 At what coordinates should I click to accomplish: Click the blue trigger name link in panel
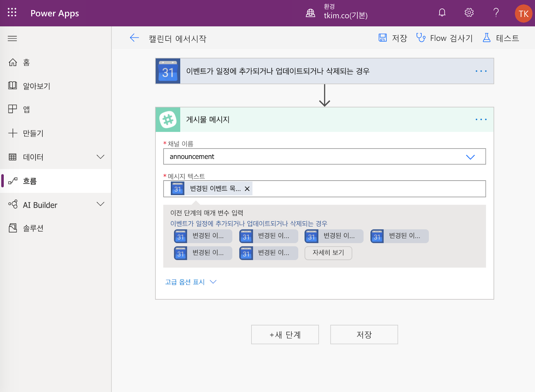tap(249, 223)
